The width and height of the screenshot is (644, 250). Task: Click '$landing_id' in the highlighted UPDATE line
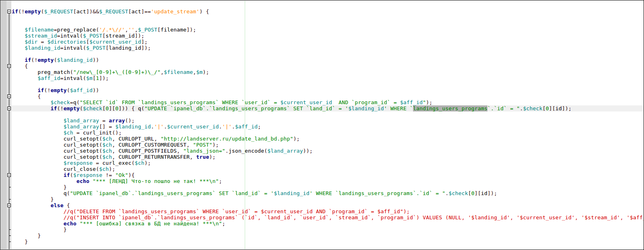[x=366, y=109]
